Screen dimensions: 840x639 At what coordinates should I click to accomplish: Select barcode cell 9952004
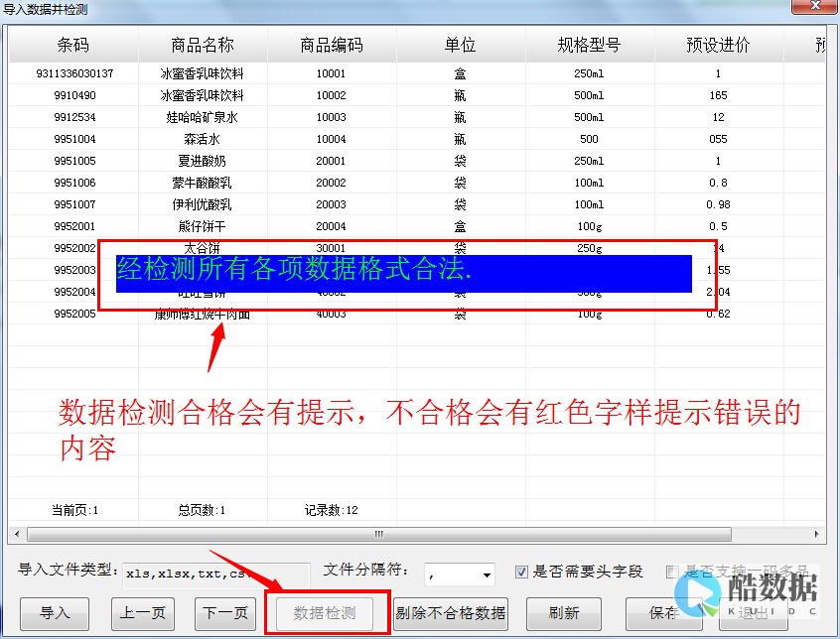74,292
